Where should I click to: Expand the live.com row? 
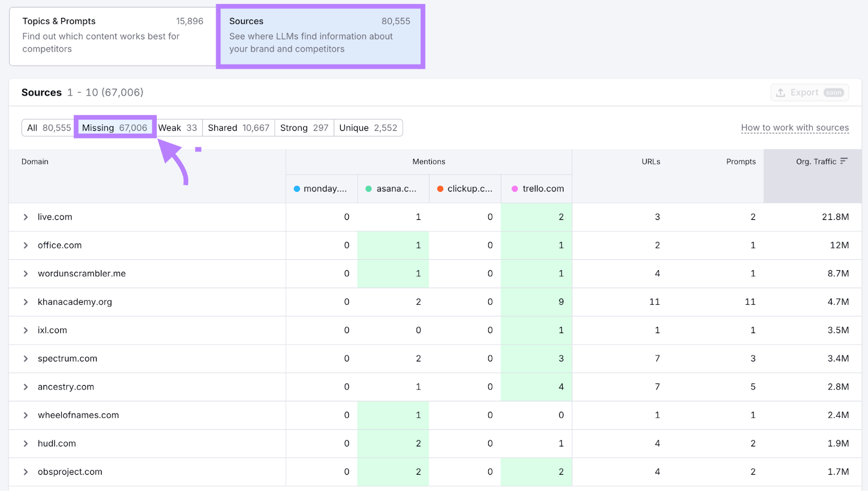[x=25, y=216]
